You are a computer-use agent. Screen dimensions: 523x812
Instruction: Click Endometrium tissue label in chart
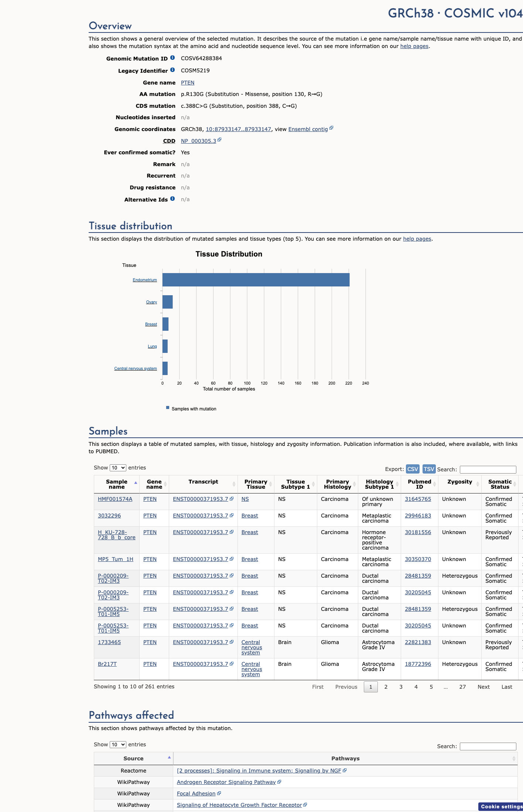[145, 280]
